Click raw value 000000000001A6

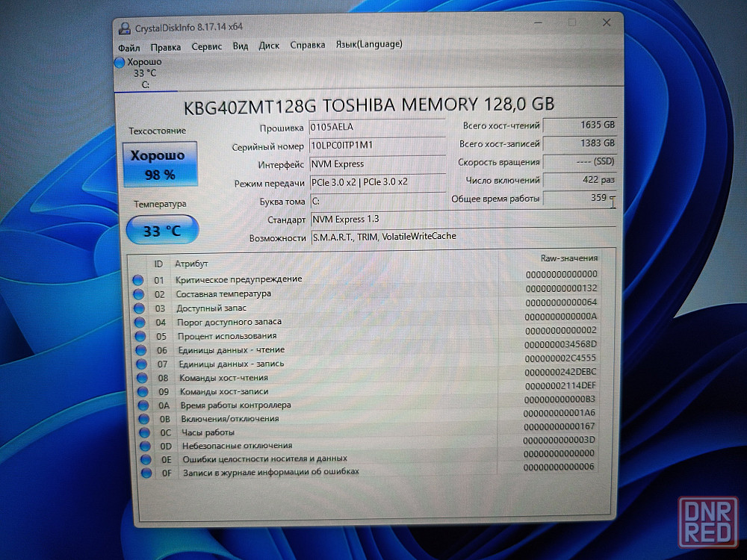[x=560, y=413]
